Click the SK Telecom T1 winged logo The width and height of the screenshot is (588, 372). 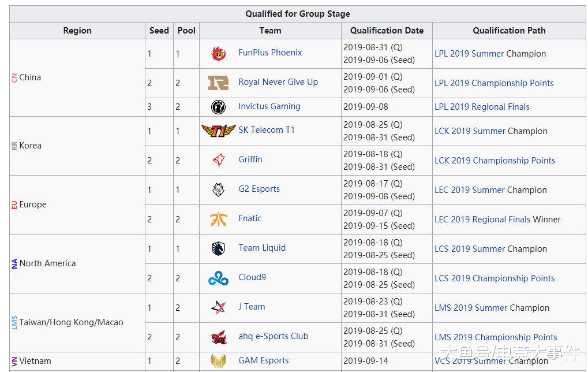218,131
